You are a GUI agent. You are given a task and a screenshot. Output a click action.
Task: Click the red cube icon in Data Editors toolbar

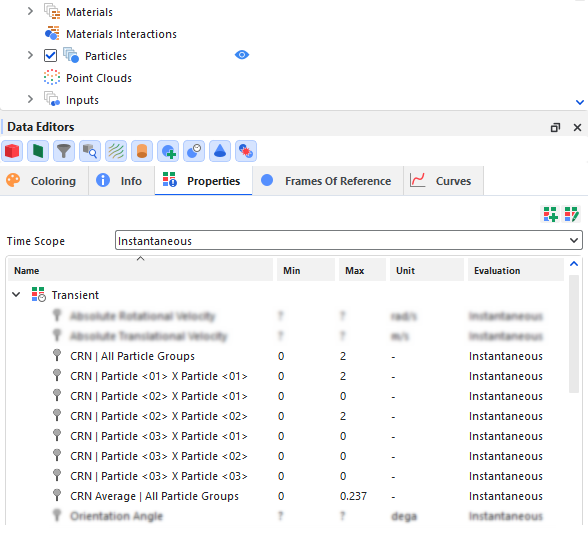12,151
